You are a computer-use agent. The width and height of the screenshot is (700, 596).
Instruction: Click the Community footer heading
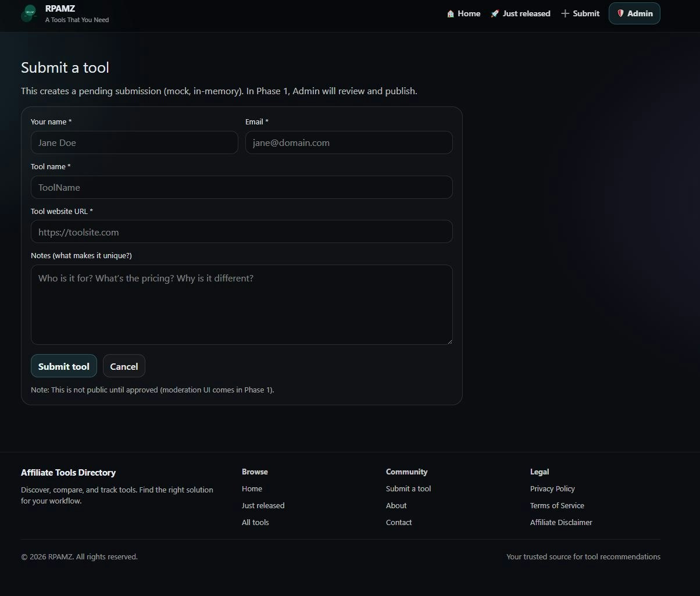pos(406,472)
